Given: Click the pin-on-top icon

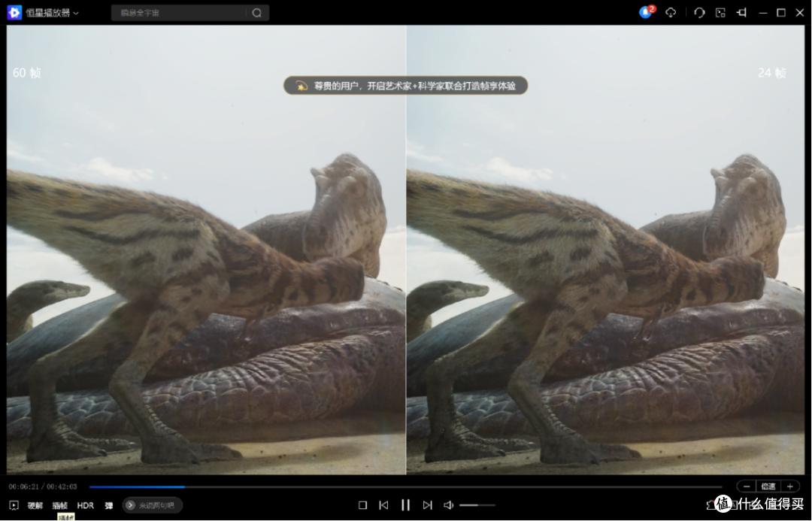Looking at the screenshot, I should (x=741, y=13).
